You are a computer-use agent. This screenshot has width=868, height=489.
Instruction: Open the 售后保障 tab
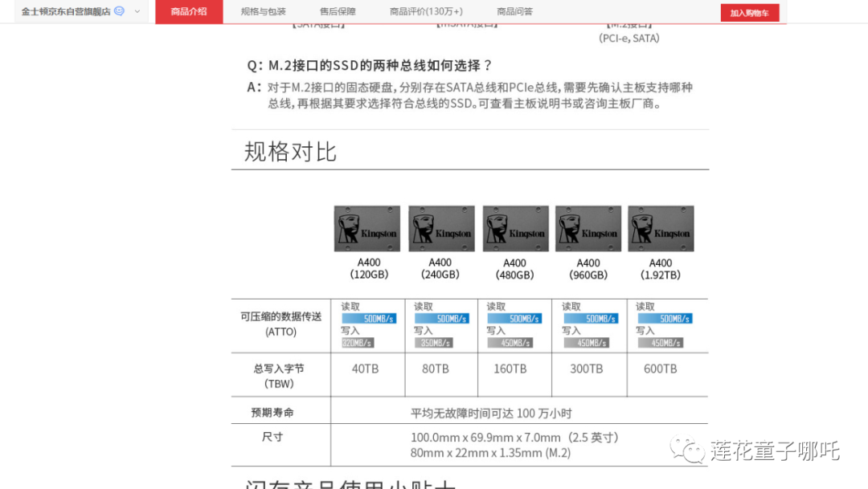click(x=338, y=11)
